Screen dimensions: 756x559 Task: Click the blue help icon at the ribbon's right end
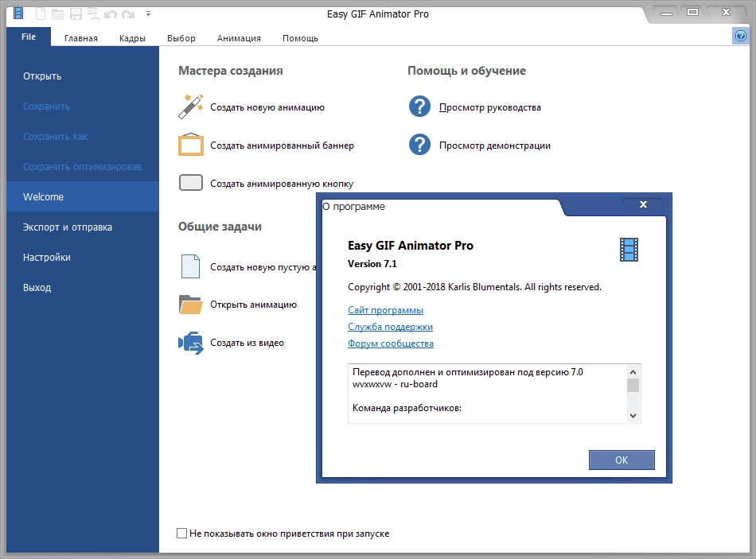click(x=741, y=36)
